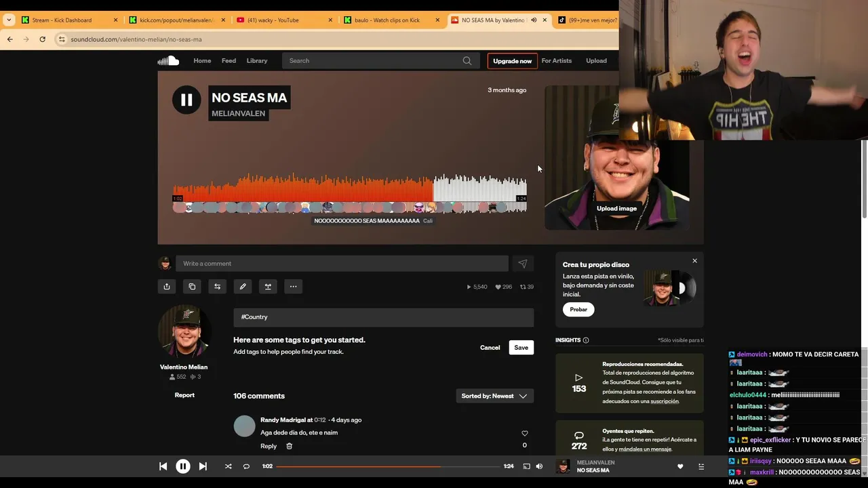This screenshot has width=868, height=488.
Task: Open Home in SoundCloud navigation
Action: pyautogui.click(x=202, y=61)
